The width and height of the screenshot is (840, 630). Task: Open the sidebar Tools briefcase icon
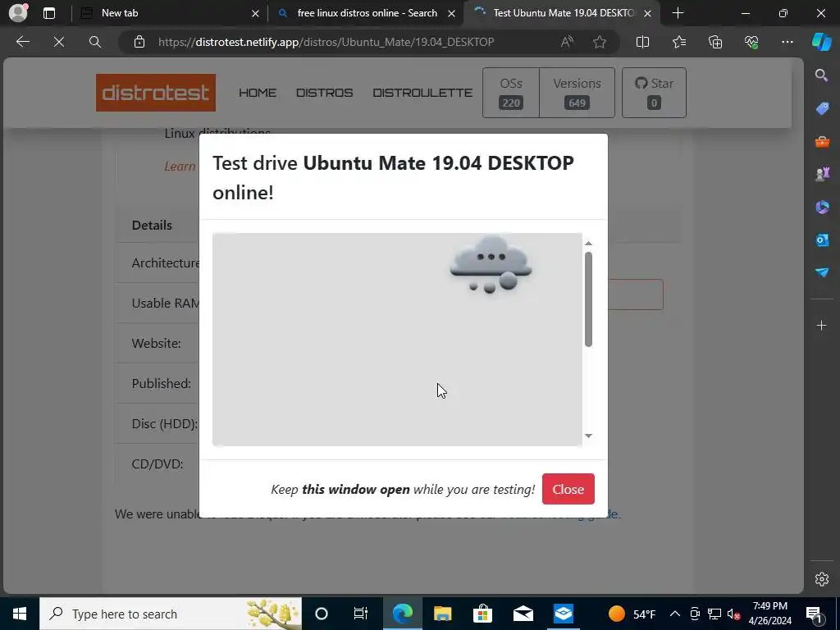(822, 141)
